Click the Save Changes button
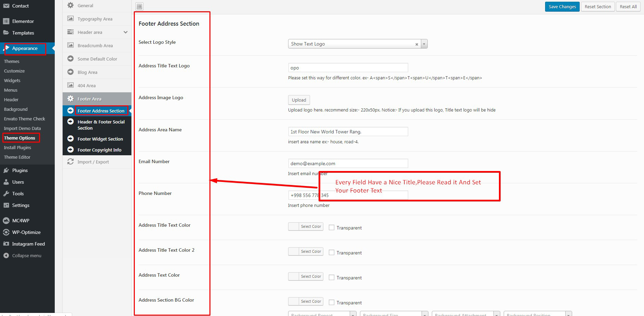 pyautogui.click(x=562, y=6)
